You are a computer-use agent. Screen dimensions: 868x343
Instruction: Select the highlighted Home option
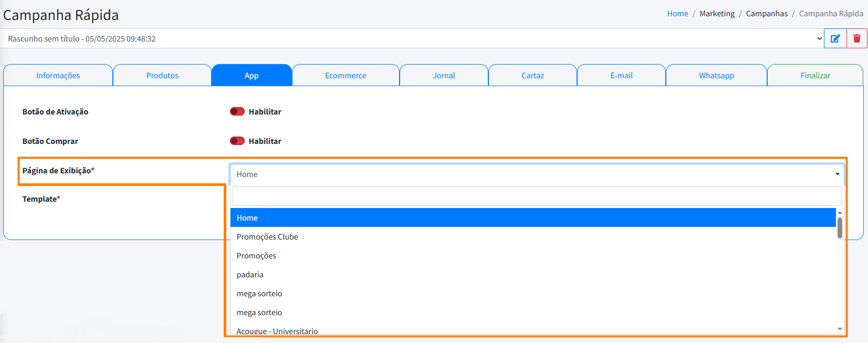247,218
